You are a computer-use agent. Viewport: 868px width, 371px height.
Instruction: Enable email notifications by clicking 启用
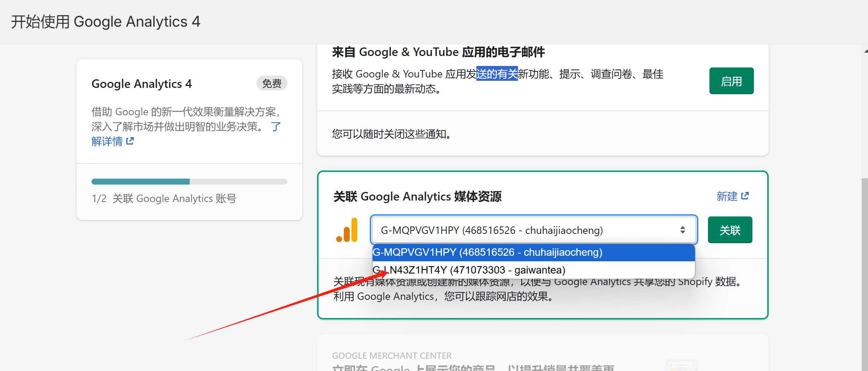731,80
